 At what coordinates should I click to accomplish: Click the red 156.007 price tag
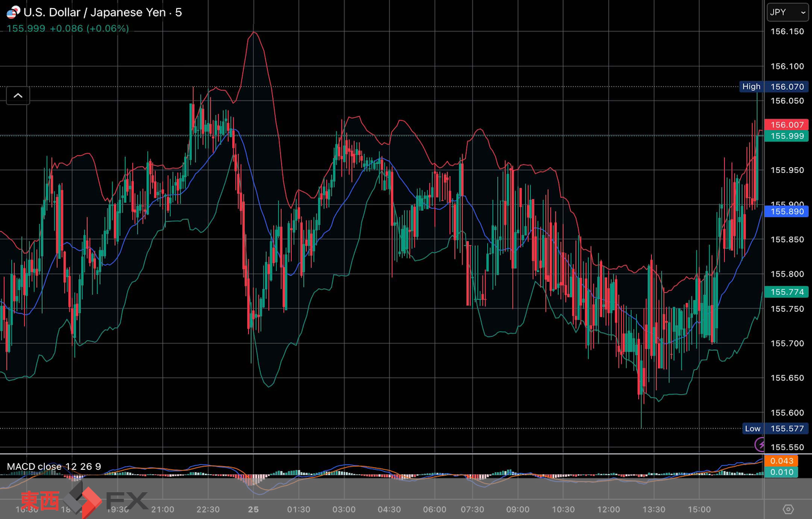[x=786, y=124]
